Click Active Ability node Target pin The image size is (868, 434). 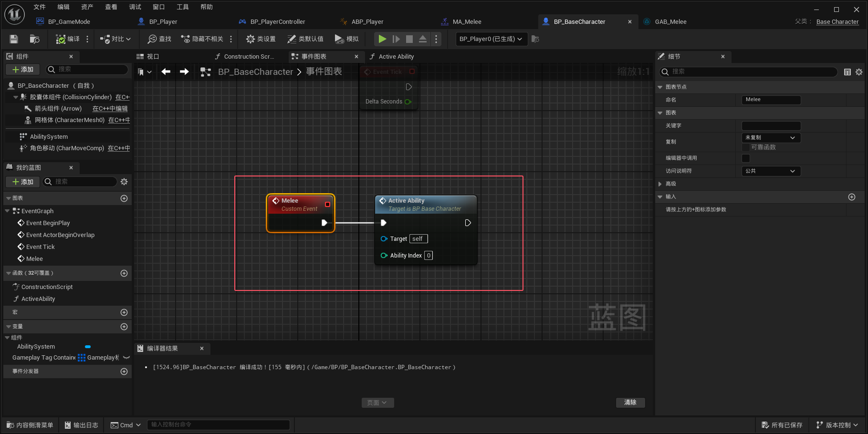384,239
